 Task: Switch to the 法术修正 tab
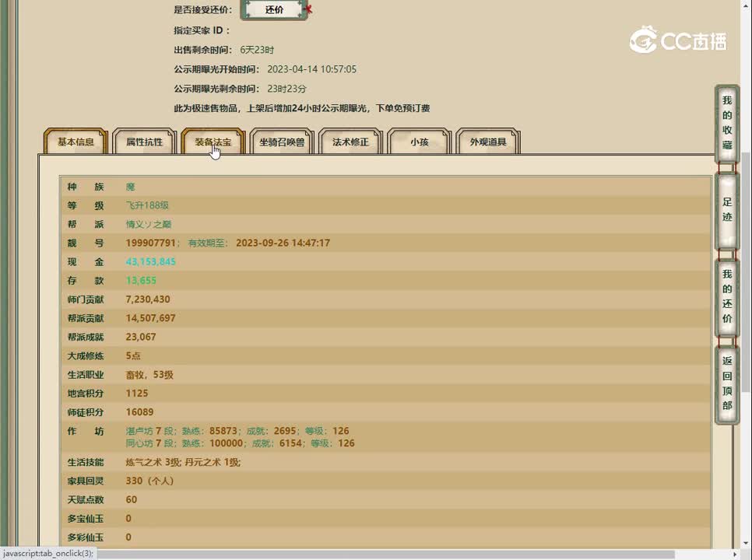click(x=350, y=142)
